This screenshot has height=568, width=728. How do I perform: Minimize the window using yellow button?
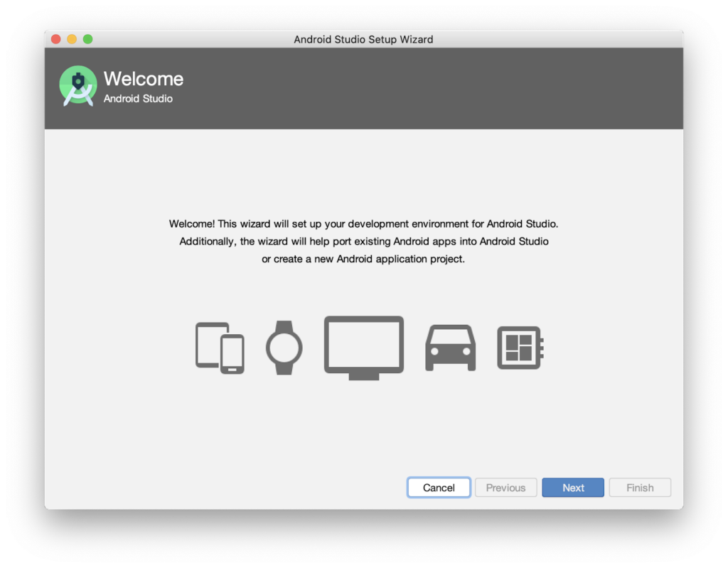(x=72, y=39)
